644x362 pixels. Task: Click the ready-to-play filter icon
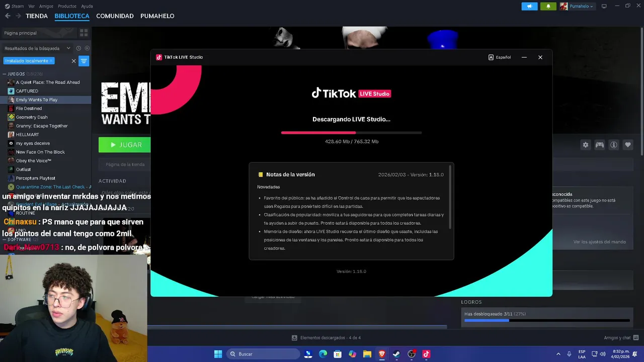87,48
